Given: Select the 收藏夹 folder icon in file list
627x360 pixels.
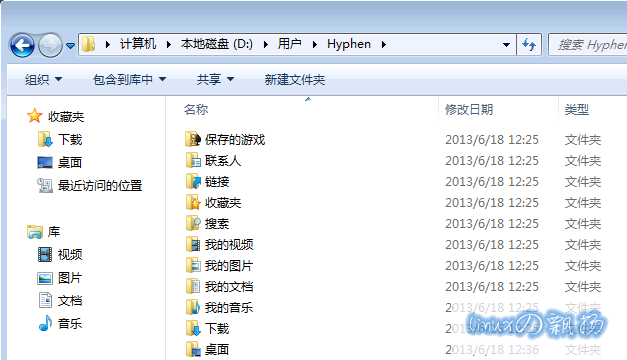Looking at the screenshot, I should [193, 202].
